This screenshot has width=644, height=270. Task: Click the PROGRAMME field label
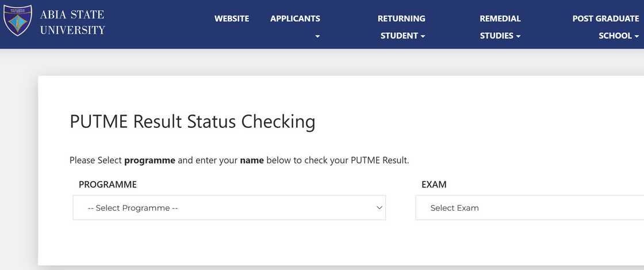(108, 185)
